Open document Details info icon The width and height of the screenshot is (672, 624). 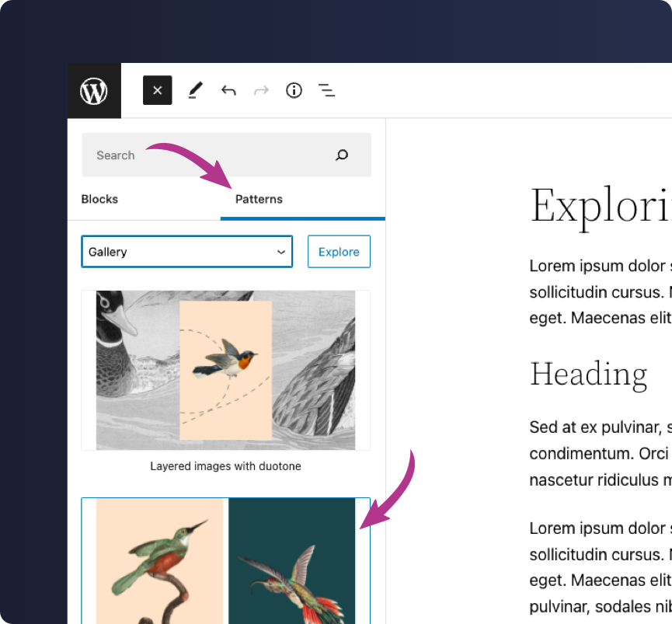[x=294, y=90]
